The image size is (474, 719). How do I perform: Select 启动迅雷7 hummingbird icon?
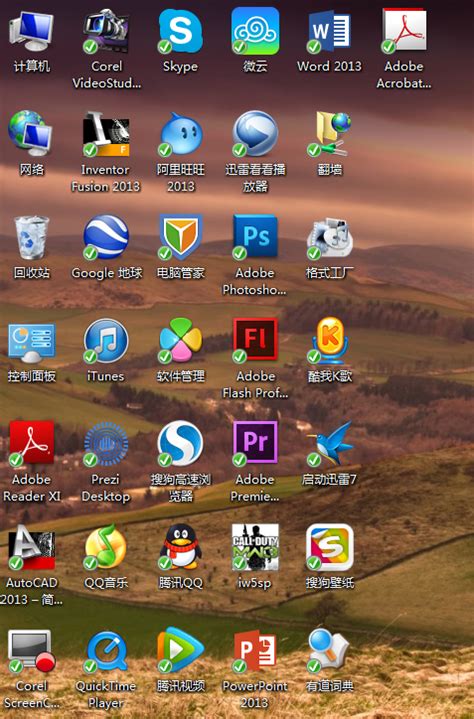click(329, 444)
